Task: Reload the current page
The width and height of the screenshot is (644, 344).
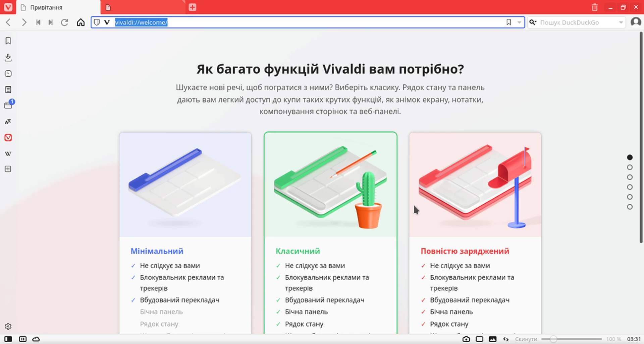Action: tap(64, 22)
